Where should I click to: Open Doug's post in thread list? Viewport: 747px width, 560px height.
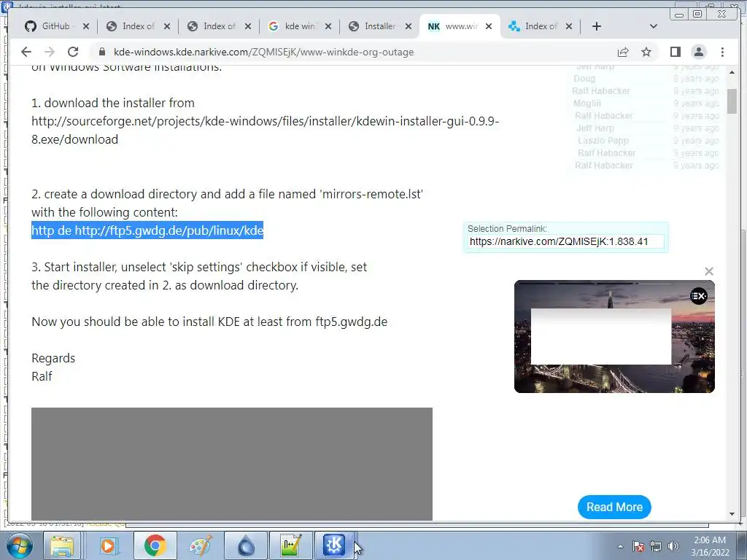pyautogui.click(x=584, y=79)
